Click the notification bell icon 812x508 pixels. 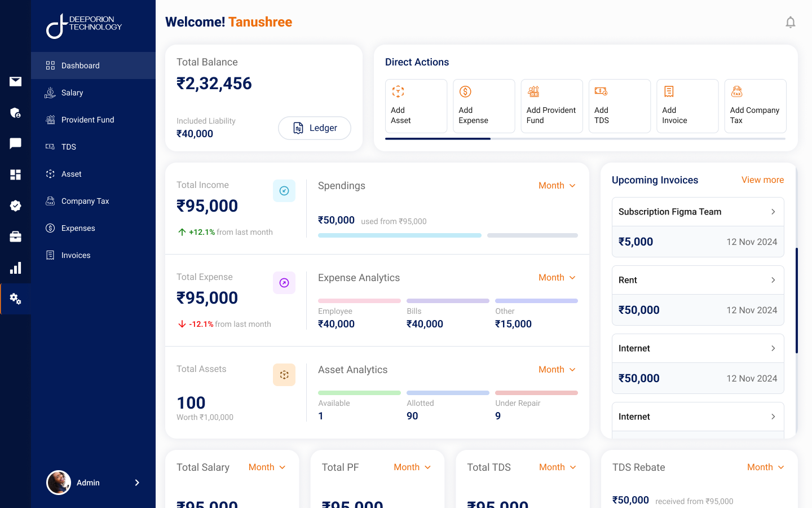coord(791,22)
